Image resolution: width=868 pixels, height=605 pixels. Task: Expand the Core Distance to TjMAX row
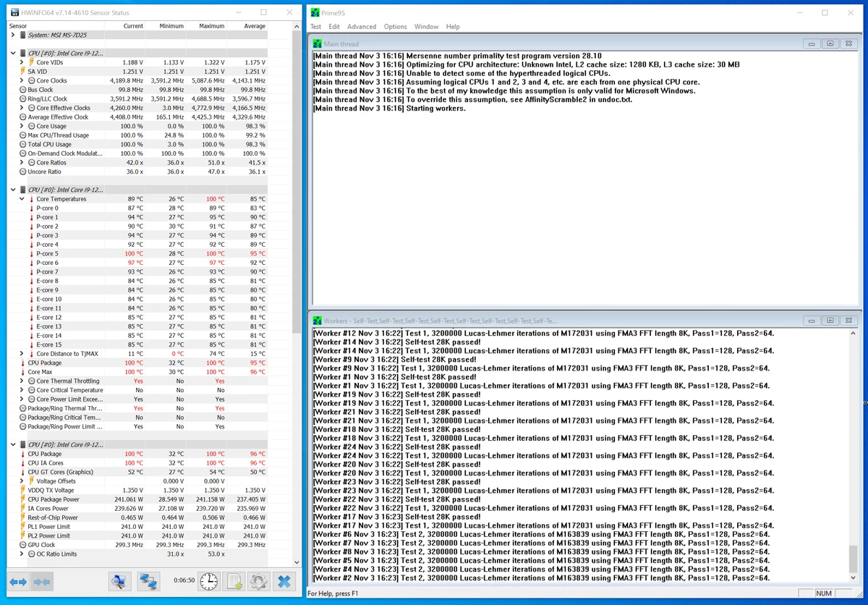tap(22, 354)
